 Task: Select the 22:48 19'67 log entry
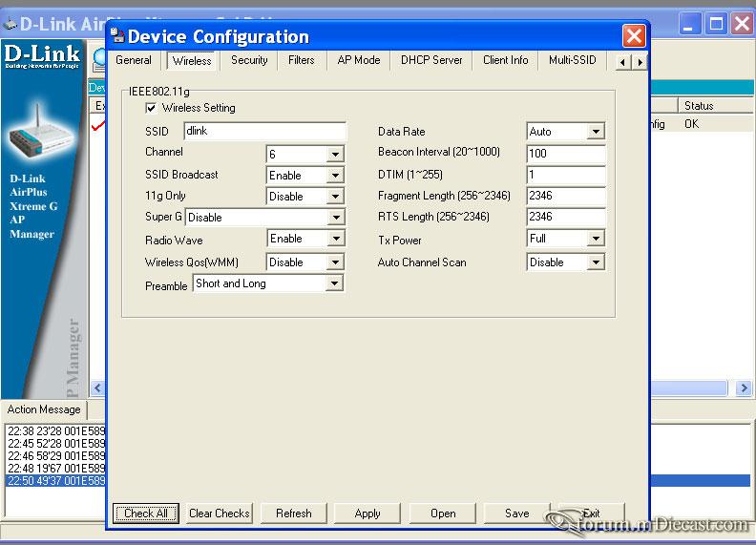(x=56, y=469)
